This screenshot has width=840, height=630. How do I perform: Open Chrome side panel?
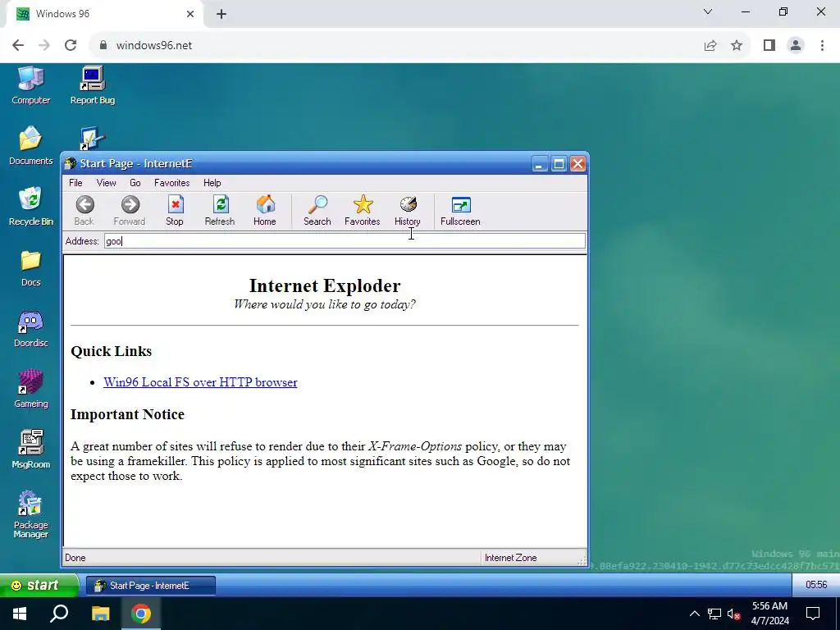pos(769,45)
